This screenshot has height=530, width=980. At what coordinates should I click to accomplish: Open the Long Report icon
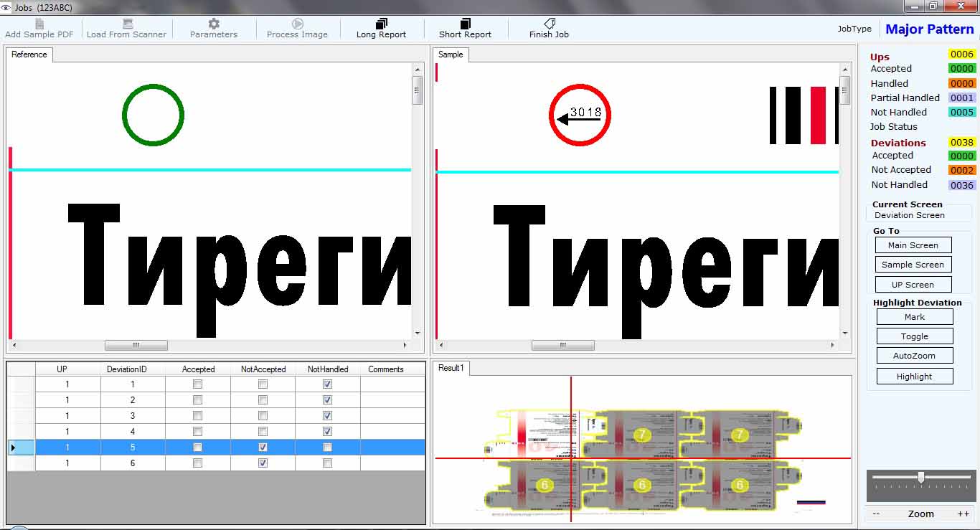pos(381,24)
